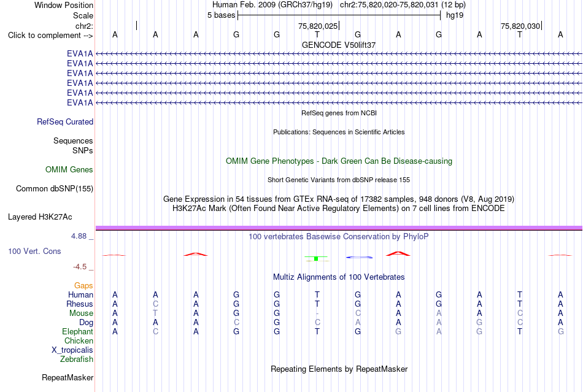Click the X_tropicalis species row label

[72, 350]
